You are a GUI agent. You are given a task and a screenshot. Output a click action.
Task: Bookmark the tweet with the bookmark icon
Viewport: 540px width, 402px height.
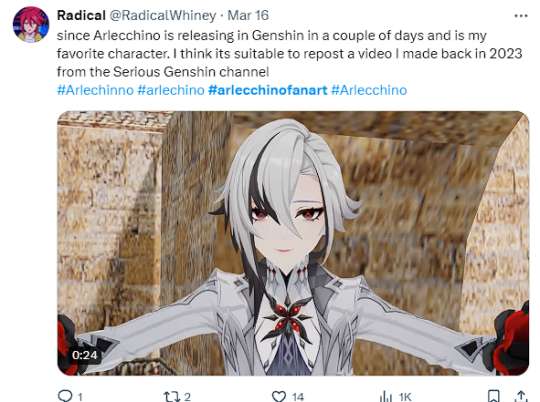coord(494,396)
